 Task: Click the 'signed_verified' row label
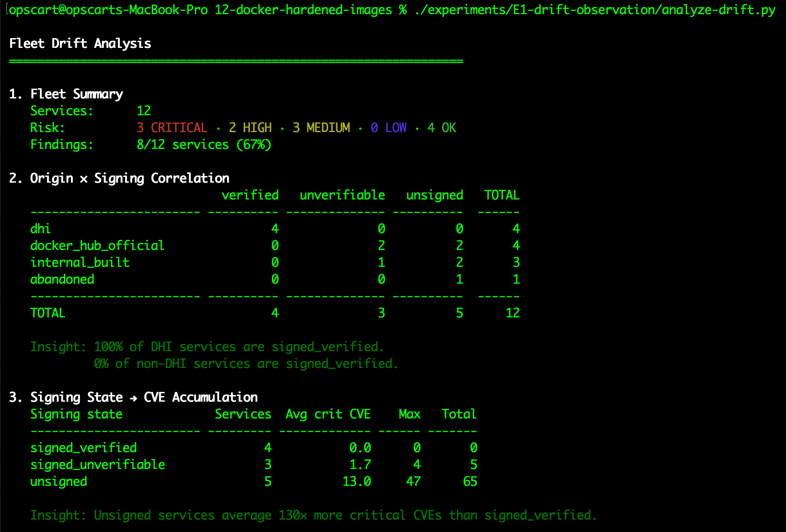[x=83, y=448]
